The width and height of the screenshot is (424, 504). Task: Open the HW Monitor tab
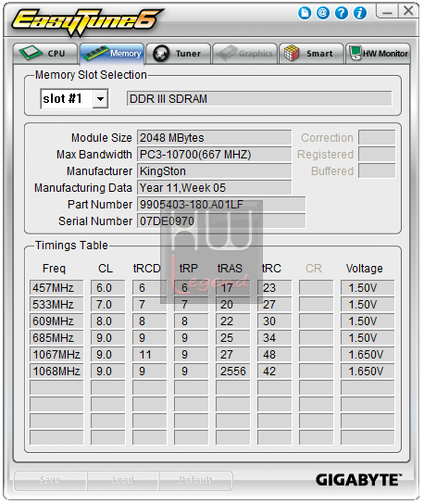point(378,54)
